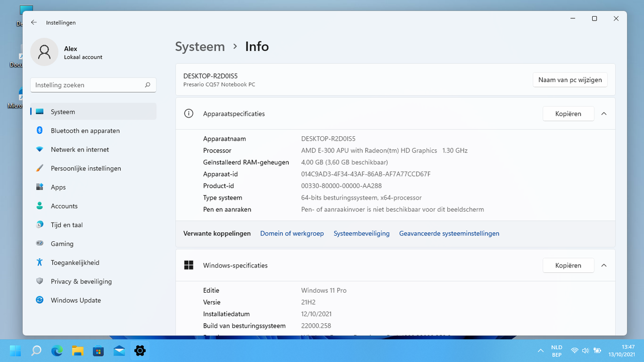Click the build number 22000.258
The image size is (644, 362).
[x=316, y=326]
